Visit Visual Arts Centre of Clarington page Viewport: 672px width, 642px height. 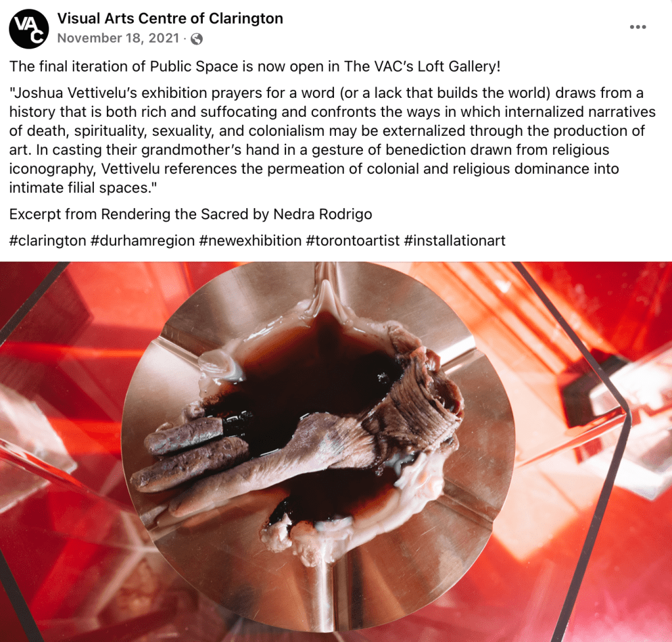(170, 18)
